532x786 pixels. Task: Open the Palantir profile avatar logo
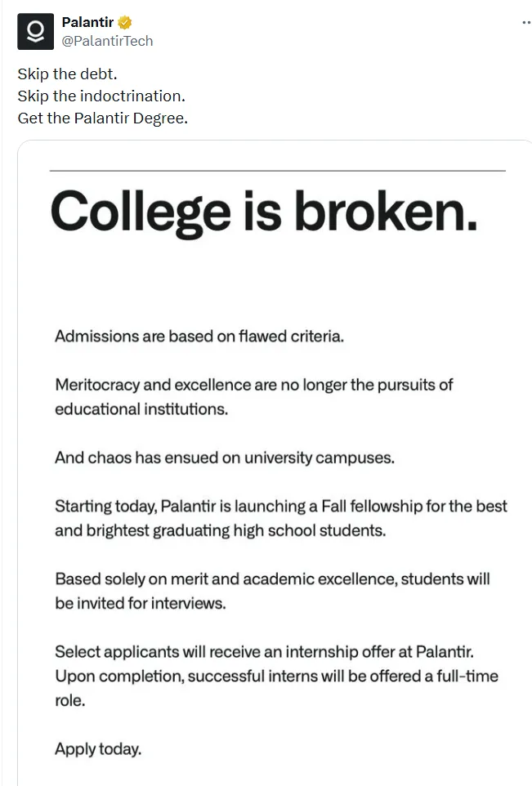coord(35,32)
